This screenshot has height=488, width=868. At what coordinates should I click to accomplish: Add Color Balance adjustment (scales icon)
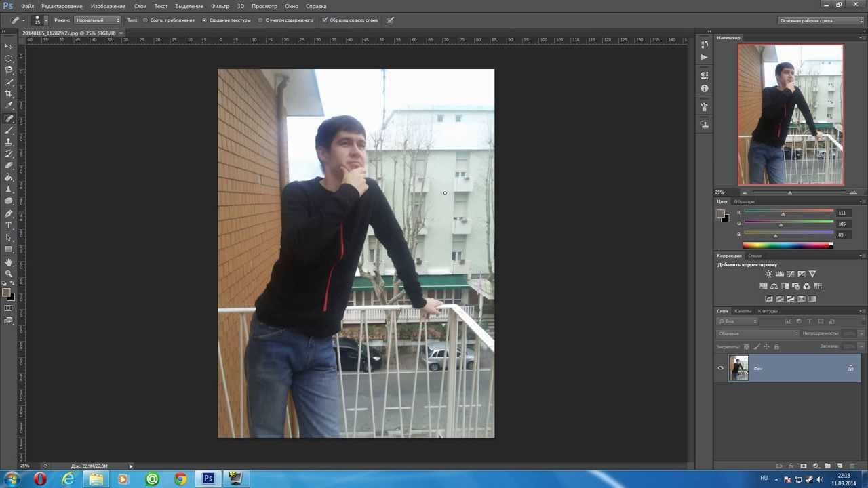point(774,286)
